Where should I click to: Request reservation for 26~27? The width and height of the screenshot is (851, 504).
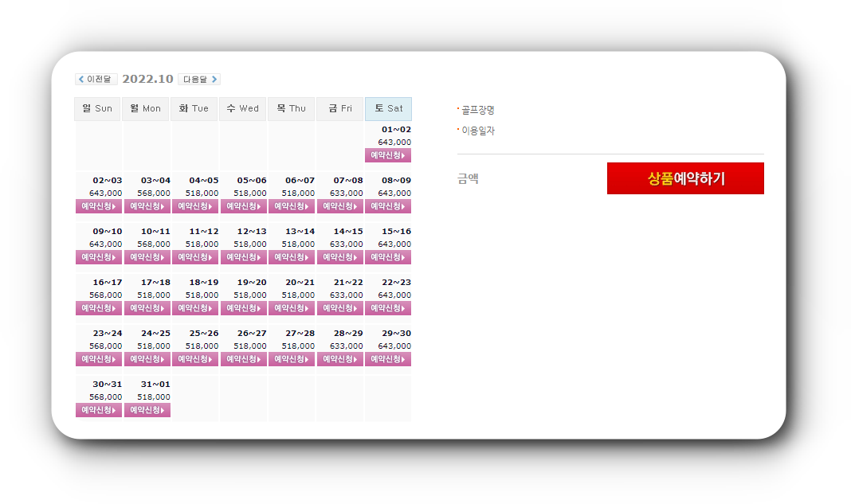pyautogui.click(x=244, y=359)
